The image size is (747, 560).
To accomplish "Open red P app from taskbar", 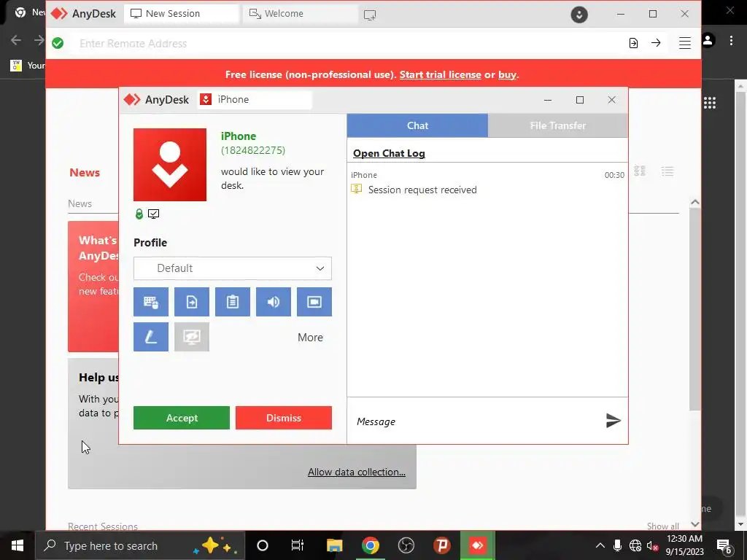I will pos(441,545).
